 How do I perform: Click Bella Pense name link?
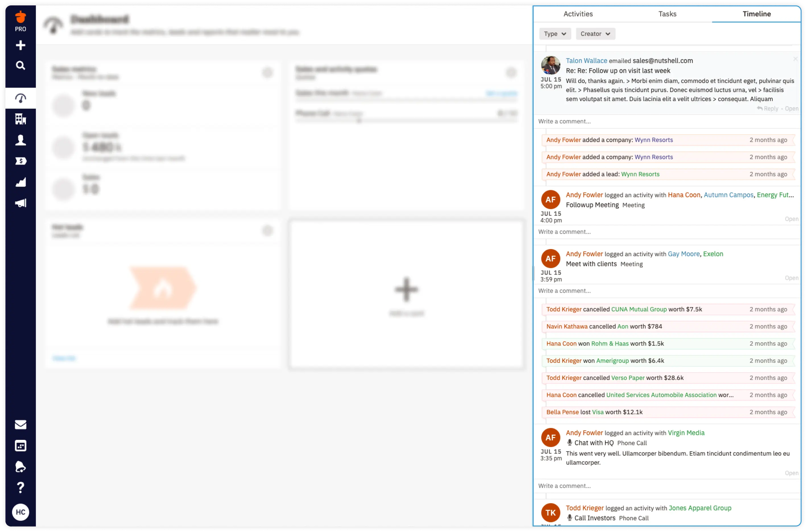(x=562, y=412)
